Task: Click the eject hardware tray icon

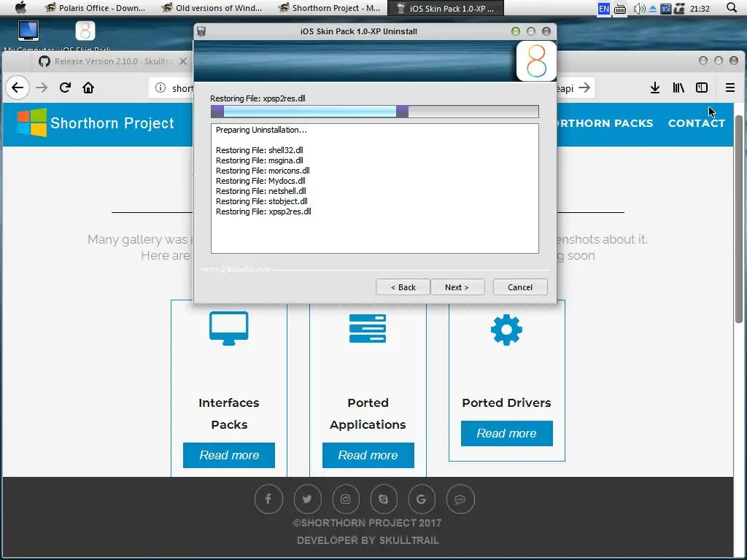Action: [653, 8]
